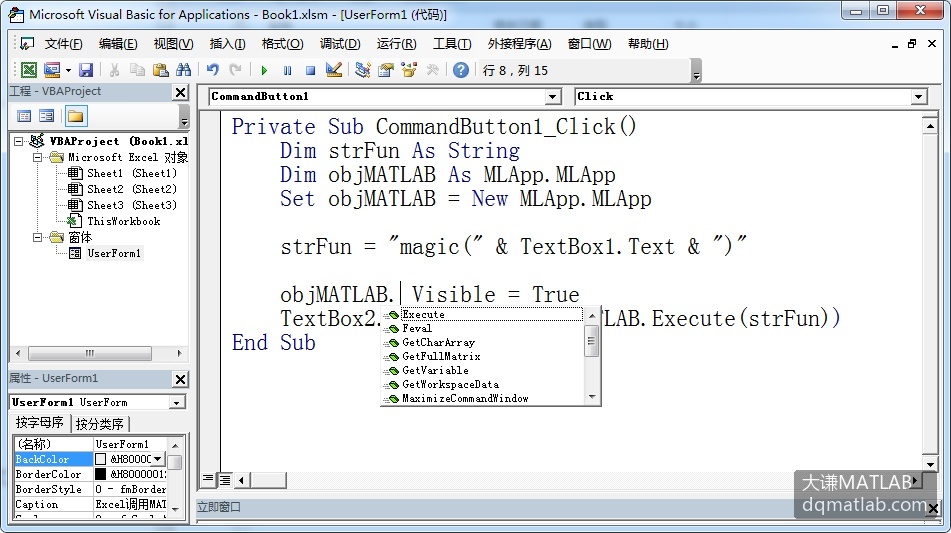Open the UserForm1 properties object dropdown
951x533 pixels.
coord(176,403)
